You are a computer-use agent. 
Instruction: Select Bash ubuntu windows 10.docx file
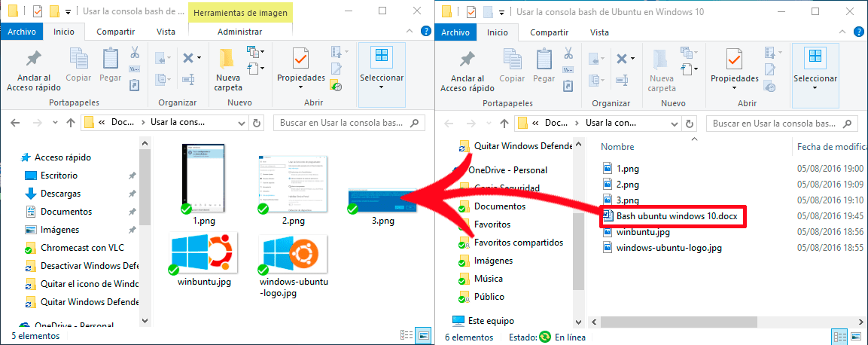pos(675,216)
